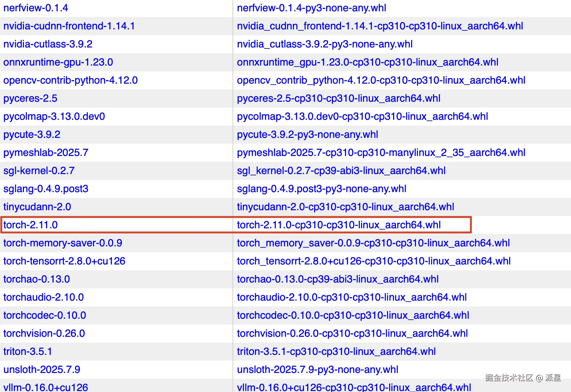
Task: Download pycute-3.9.2-py3-none-any.whl
Action: 307,134
